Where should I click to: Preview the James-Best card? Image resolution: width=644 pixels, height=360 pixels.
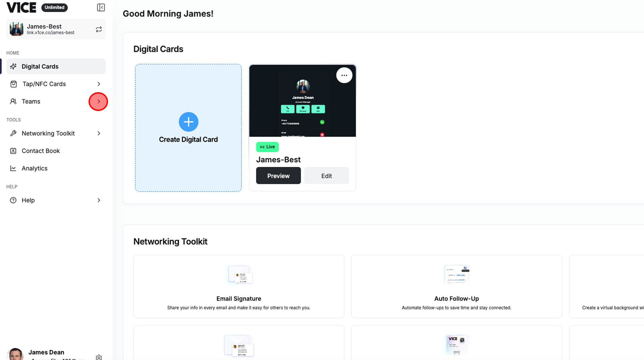pos(278,176)
